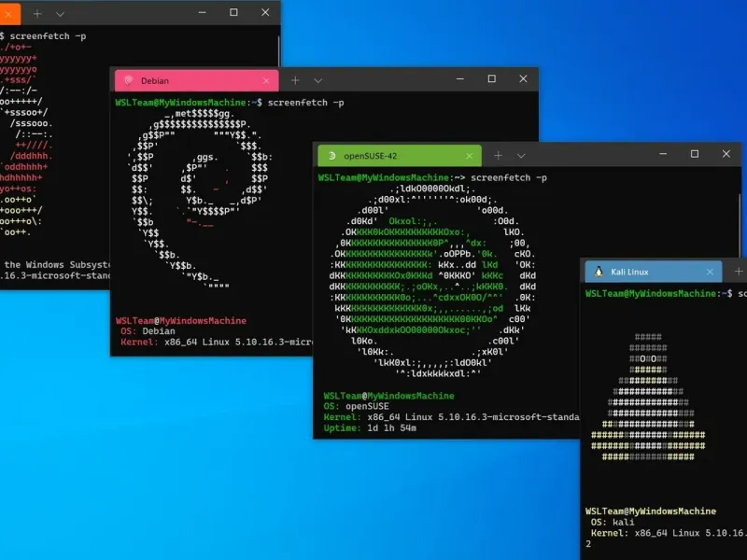Select the openSUSE-42 tab
The width and height of the screenshot is (747, 560).
point(400,156)
